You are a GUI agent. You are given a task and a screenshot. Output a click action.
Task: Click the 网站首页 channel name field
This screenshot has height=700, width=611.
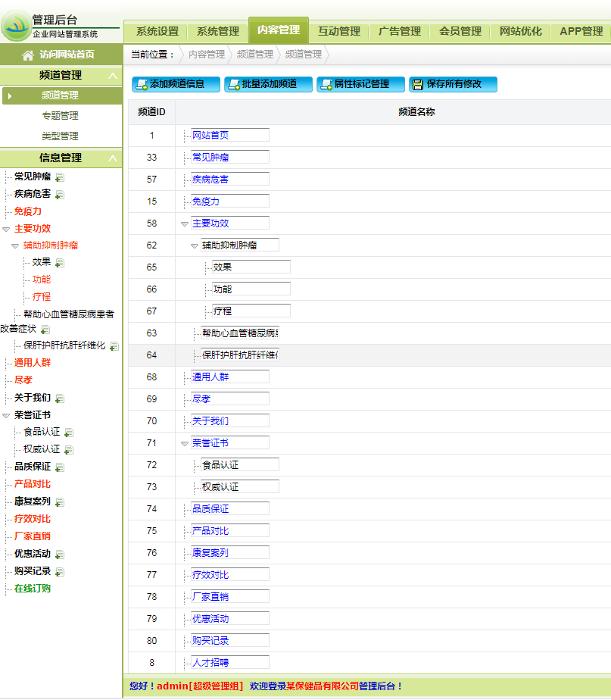point(229,136)
